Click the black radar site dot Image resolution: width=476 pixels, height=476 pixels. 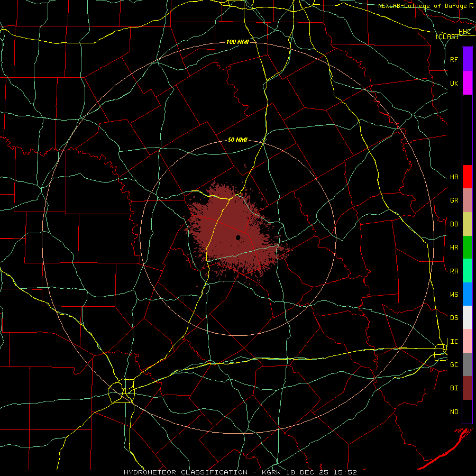(x=238, y=237)
